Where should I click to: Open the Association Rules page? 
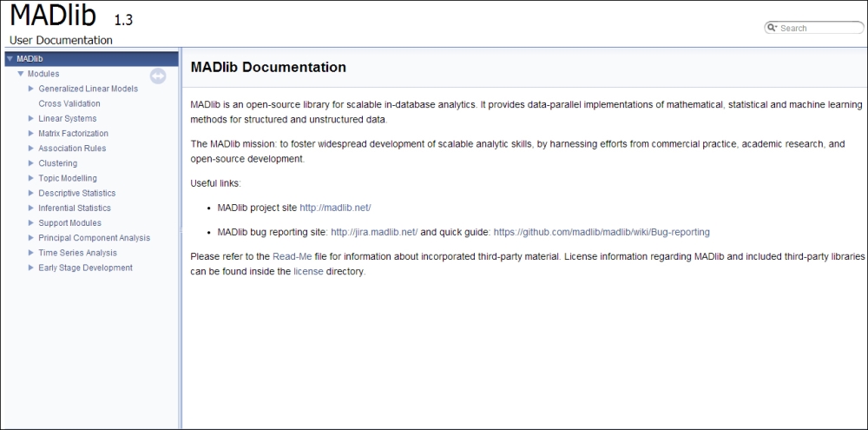pyautogui.click(x=72, y=149)
